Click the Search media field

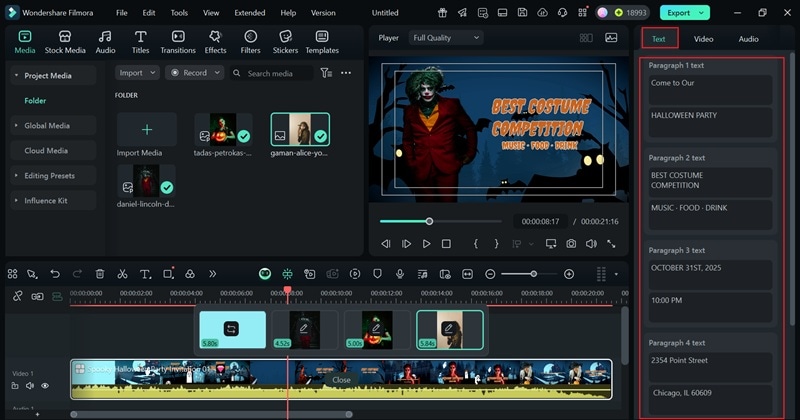(271, 73)
